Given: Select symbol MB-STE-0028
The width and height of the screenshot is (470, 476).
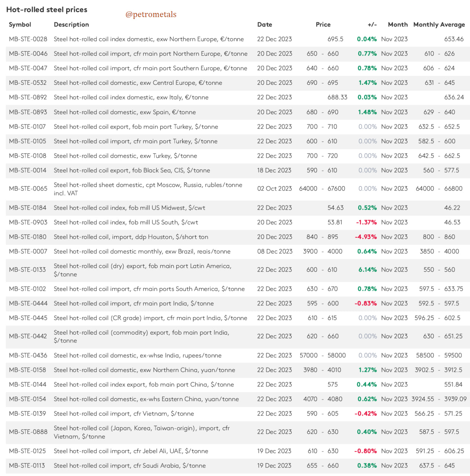Looking at the screenshot, I should [28, 39].
